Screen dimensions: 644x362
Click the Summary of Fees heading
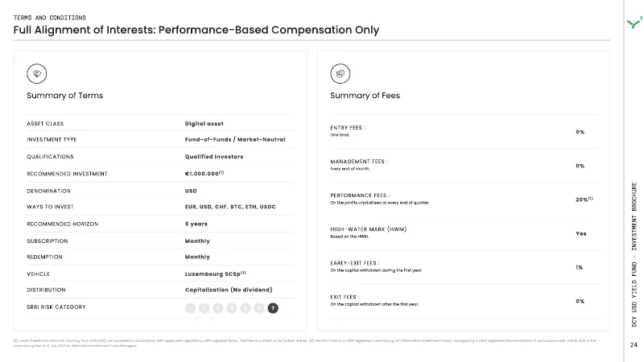(x=365, y=96)
